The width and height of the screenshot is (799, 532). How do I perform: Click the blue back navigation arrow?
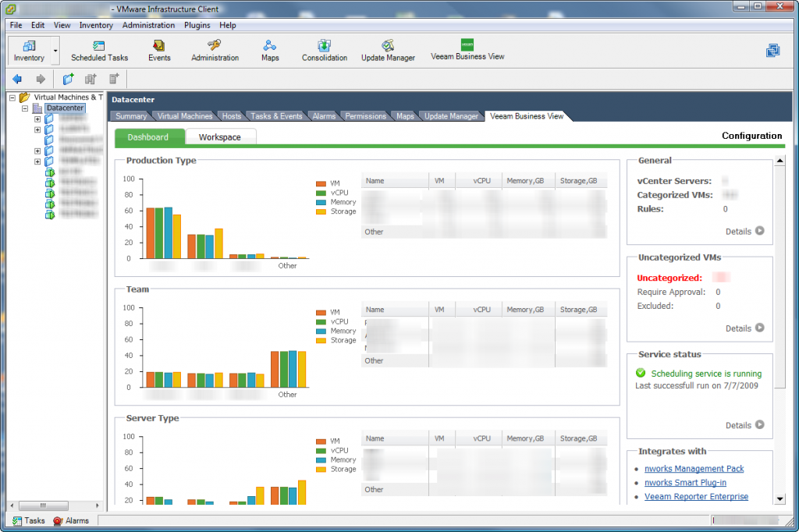(x=17, y=79)
